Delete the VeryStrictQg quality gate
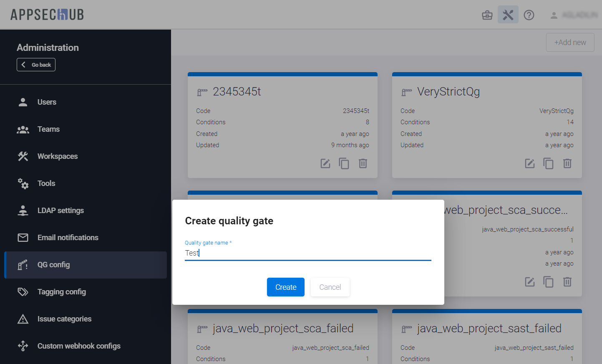Viewport: 602px width, 364px height. tap(567, 163)
